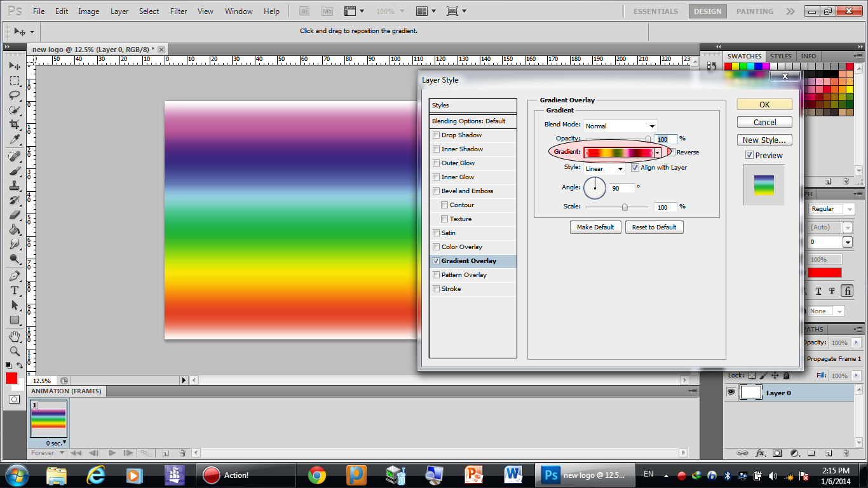Open the gradient picker arrow
The height and width of the screenshot is (488, 868).
click(x=657, y=152)
